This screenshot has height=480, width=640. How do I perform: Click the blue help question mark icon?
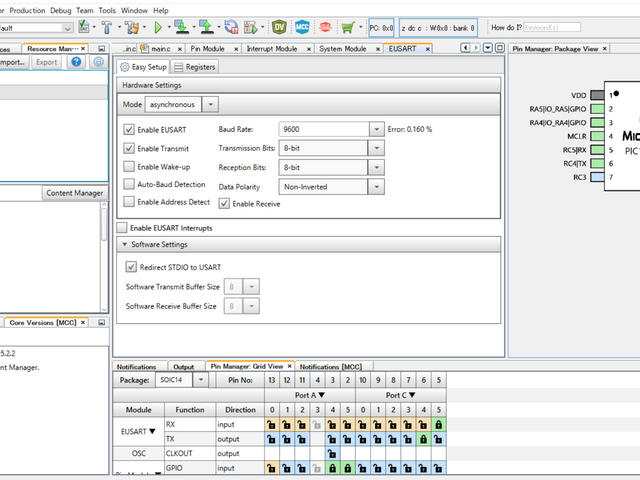pyautogui.click(x=76, y=62)
